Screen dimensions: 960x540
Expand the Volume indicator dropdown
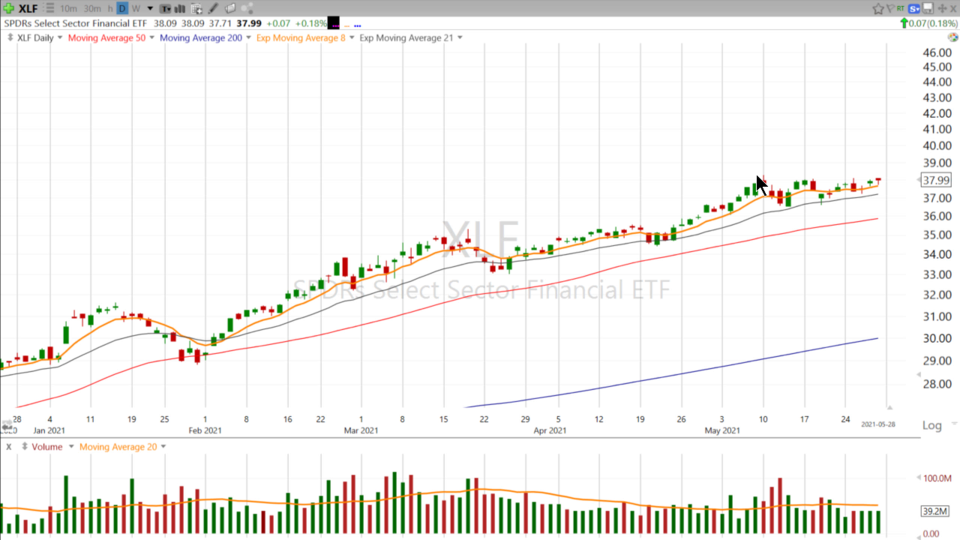pos(71,447)
